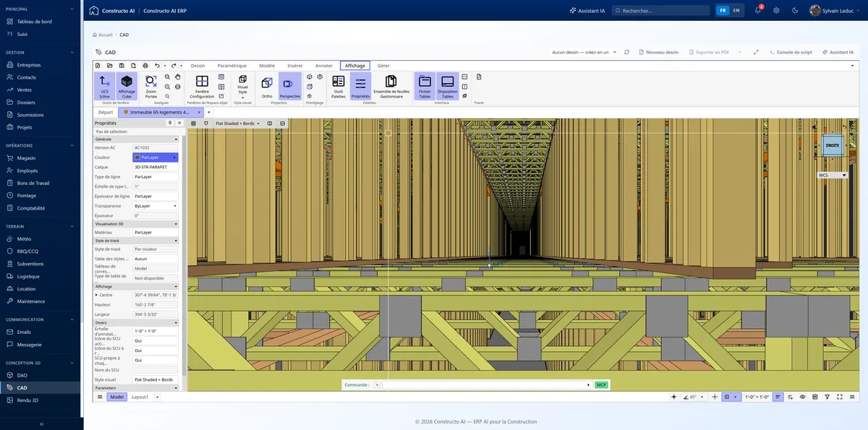
Task: Click the print icon in quick toolbar
Action: [145, 65]
